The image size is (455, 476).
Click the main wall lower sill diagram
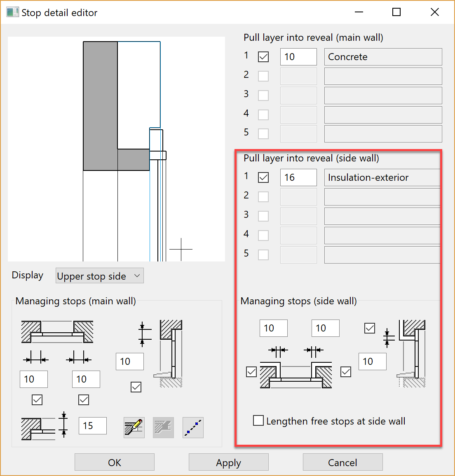tap(38, 429)
